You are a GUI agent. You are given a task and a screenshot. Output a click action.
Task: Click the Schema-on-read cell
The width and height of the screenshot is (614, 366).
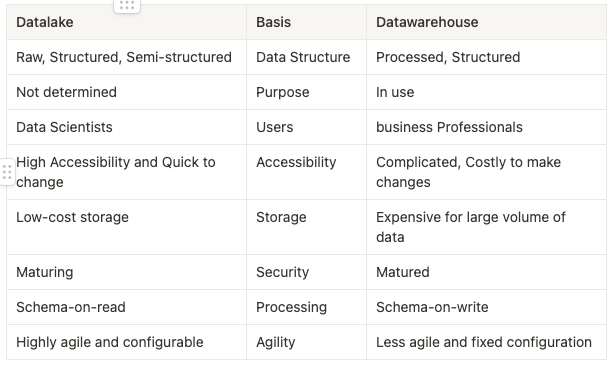(126, 307)
